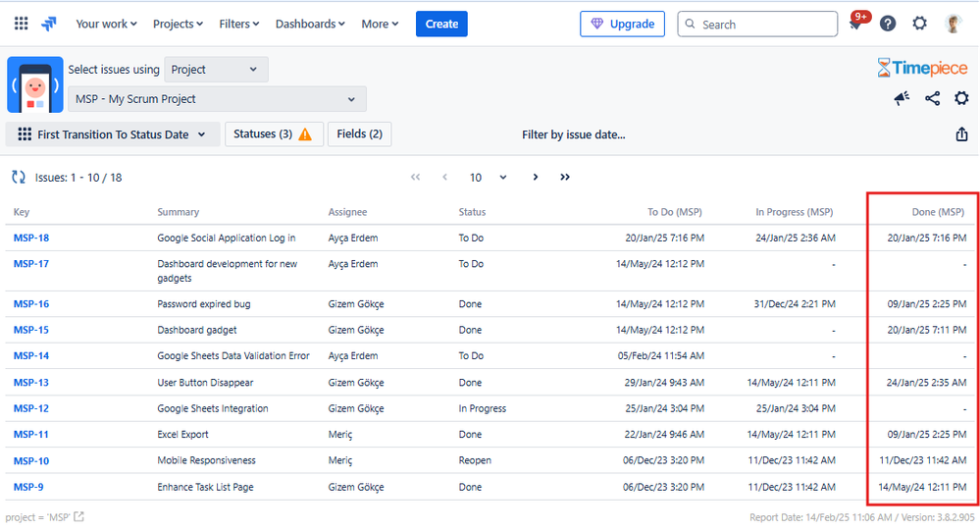Go to the first page of results
Viewport: 980px width, 530px height.
click(416, 178)
